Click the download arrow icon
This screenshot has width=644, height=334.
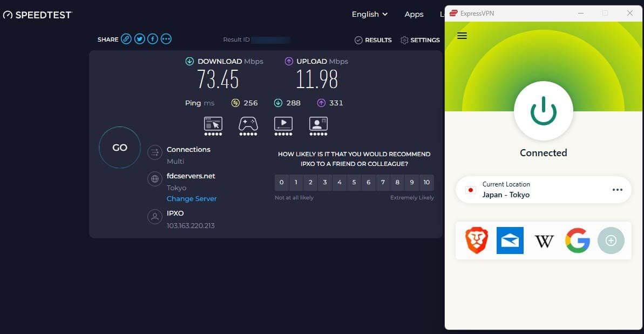[x=189, y=61]
